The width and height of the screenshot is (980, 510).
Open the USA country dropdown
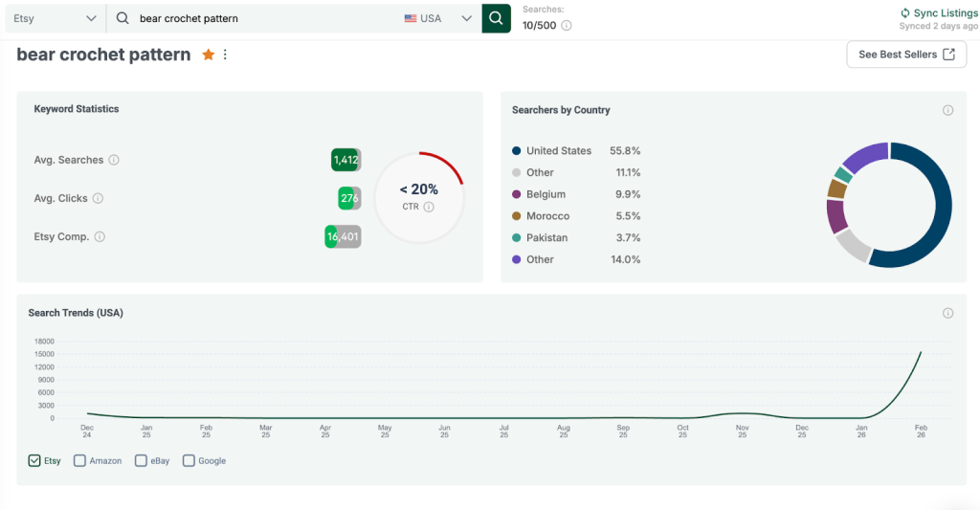click(x=439, y=18)
